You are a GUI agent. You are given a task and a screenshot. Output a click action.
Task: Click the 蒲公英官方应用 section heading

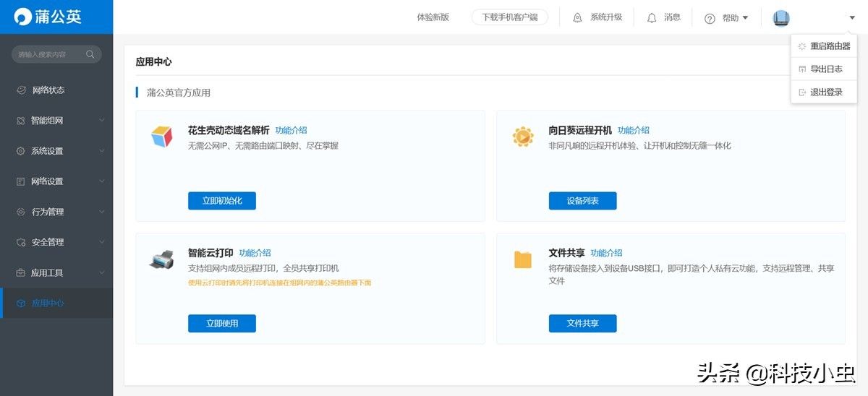[179, 92]
